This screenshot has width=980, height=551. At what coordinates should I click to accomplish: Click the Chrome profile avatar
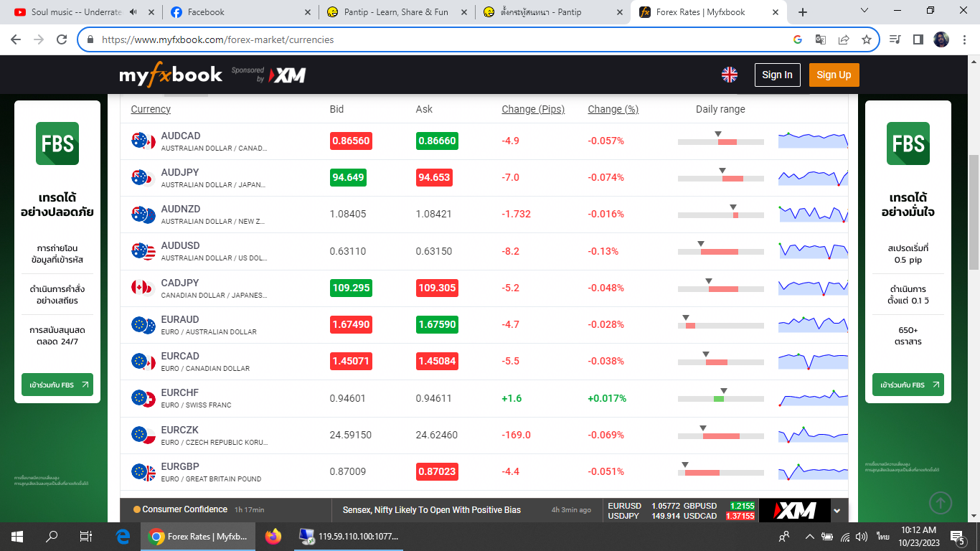click(941, 39)
